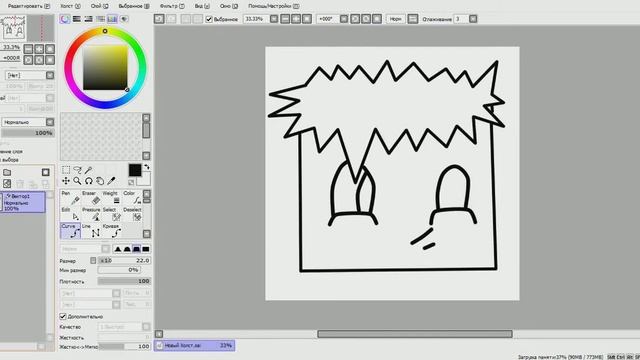Click the black foreground color swatch
The height and width of the screenshot is (360, 640).
(x=135, y=170)
